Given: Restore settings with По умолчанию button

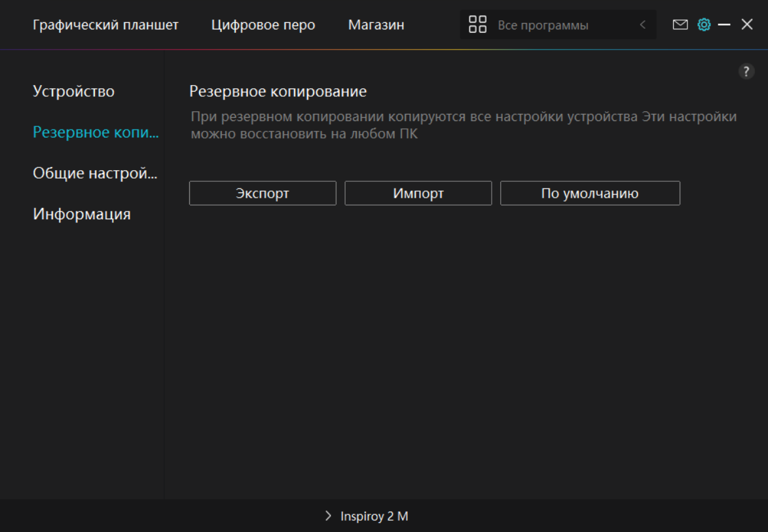Looking at the screenshot, I should [589, 194].
